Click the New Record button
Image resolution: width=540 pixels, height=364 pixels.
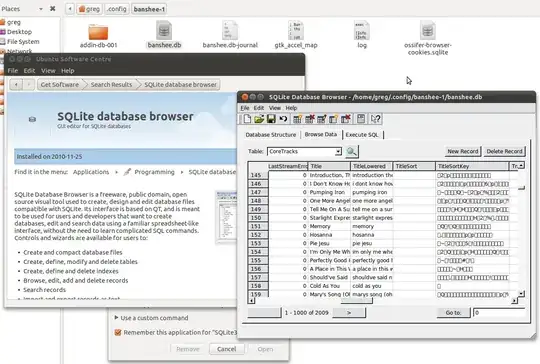tap(463, 151)
